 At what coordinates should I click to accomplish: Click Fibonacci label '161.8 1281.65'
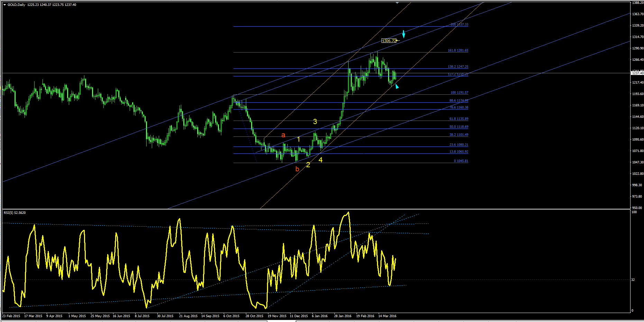(x=458, y=50)
